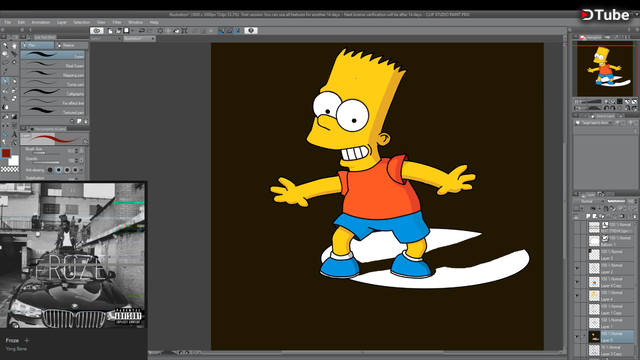640x360 pixels.
Task: Click the Save icon in command bar
Action: coord(126,31)
